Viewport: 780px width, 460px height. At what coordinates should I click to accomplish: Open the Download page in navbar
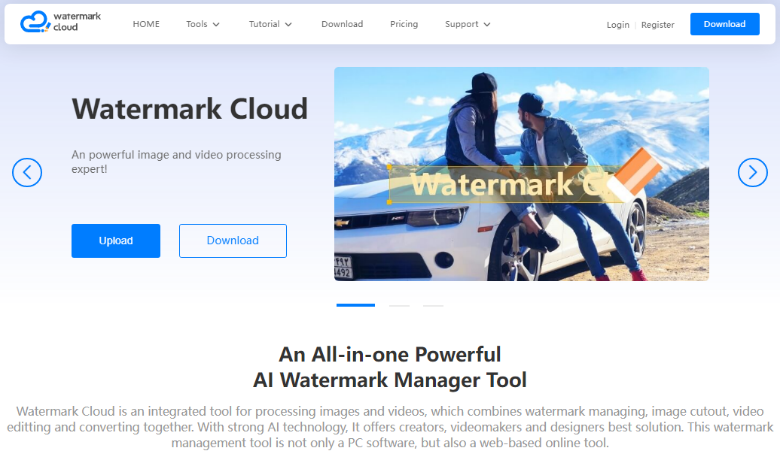[342, 24]
